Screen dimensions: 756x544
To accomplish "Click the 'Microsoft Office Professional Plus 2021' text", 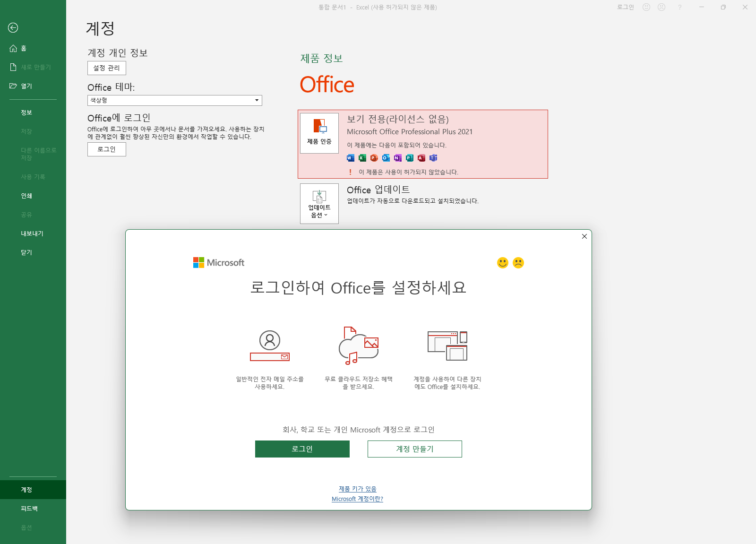I will 410,132.
